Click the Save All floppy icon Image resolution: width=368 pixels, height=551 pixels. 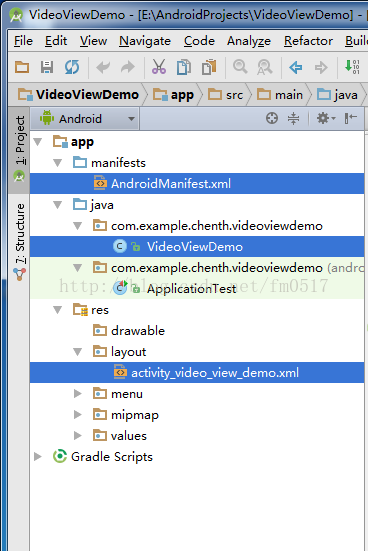click(47, 67)
